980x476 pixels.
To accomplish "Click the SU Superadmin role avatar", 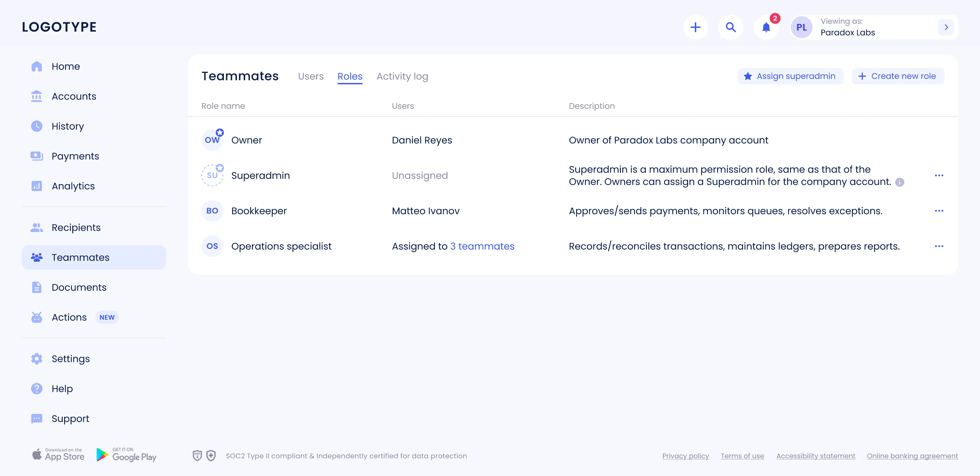I will point(212,175).
